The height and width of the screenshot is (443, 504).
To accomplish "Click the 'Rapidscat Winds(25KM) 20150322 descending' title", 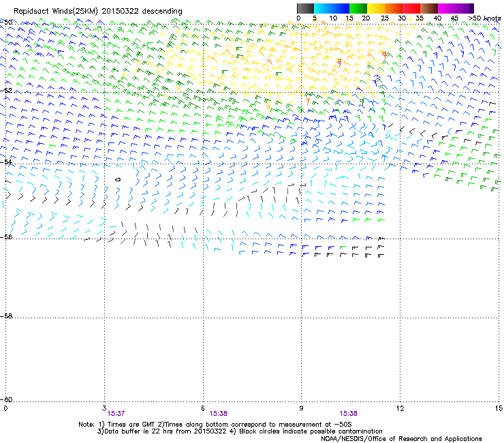I will point(97,12).
